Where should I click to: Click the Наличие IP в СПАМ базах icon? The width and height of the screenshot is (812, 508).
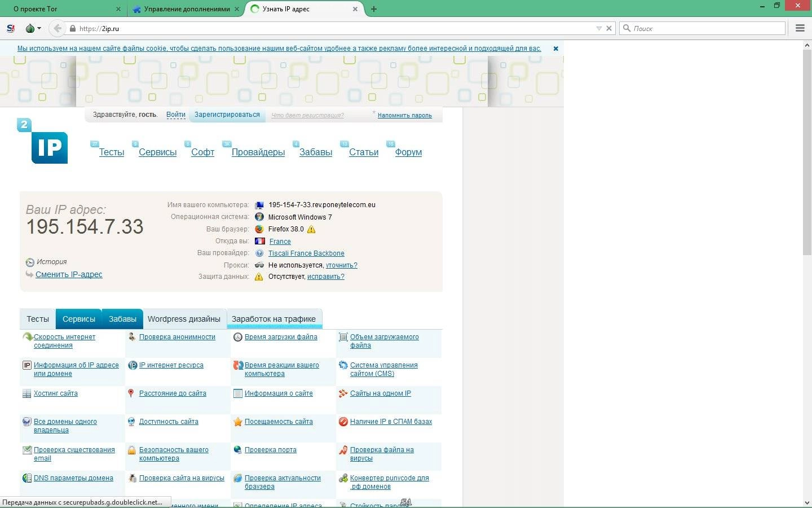click(x=343, y=422)
